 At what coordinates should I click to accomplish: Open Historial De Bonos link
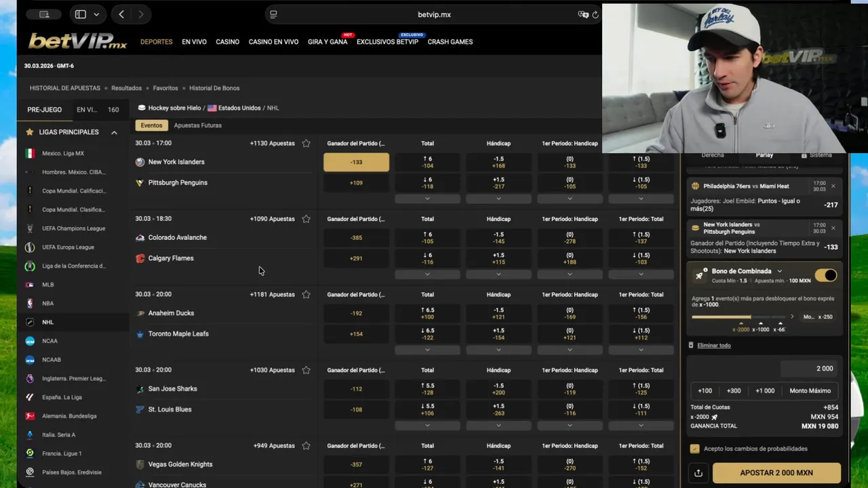point(214,88)
